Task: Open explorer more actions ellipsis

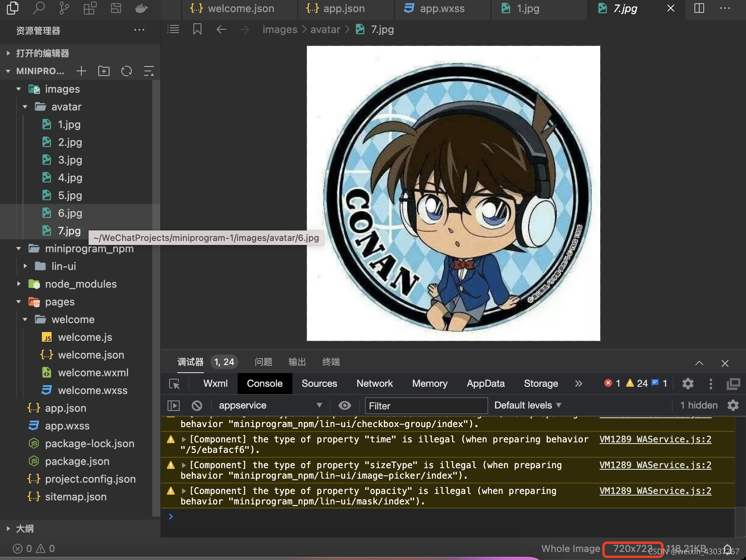Action: tap(139, 30)
